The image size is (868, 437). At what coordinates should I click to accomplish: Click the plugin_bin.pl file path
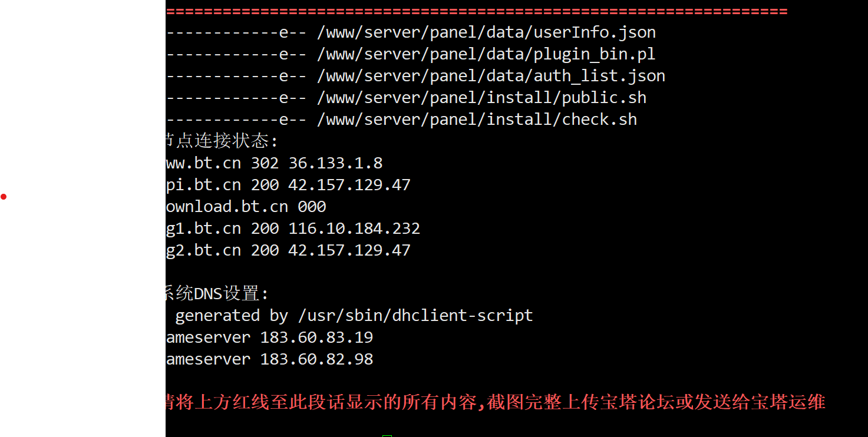(486, 54)
